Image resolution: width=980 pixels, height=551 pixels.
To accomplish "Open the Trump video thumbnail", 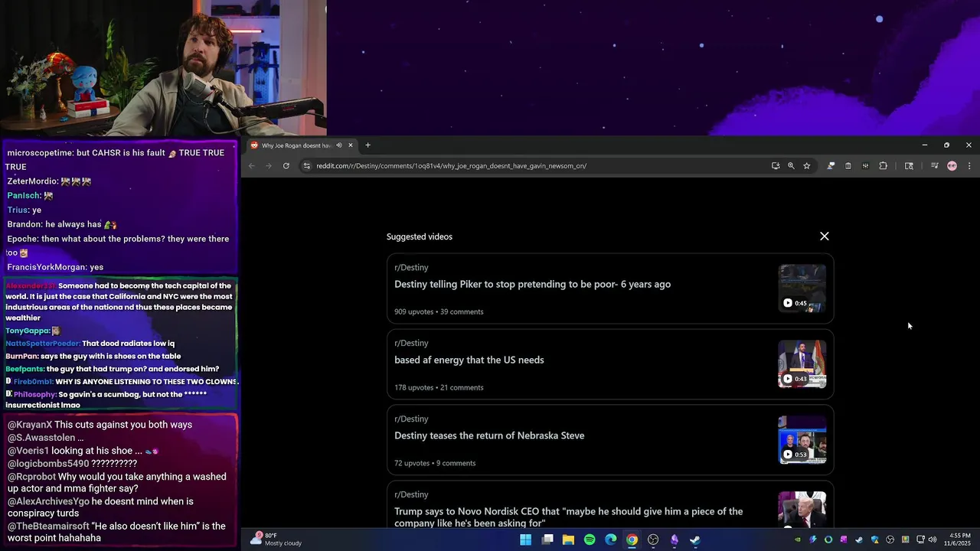I will [802, 510].
